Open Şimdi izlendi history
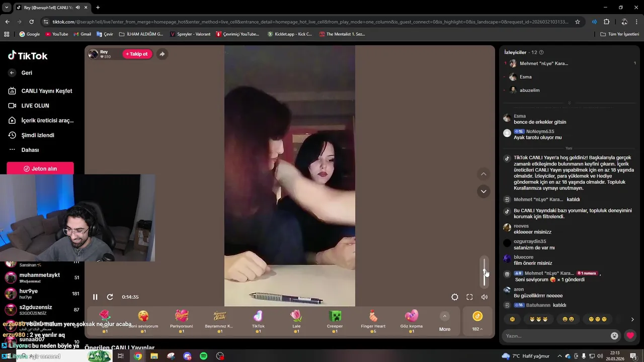The width and height of the screenshot is (644, 362). 31,135
